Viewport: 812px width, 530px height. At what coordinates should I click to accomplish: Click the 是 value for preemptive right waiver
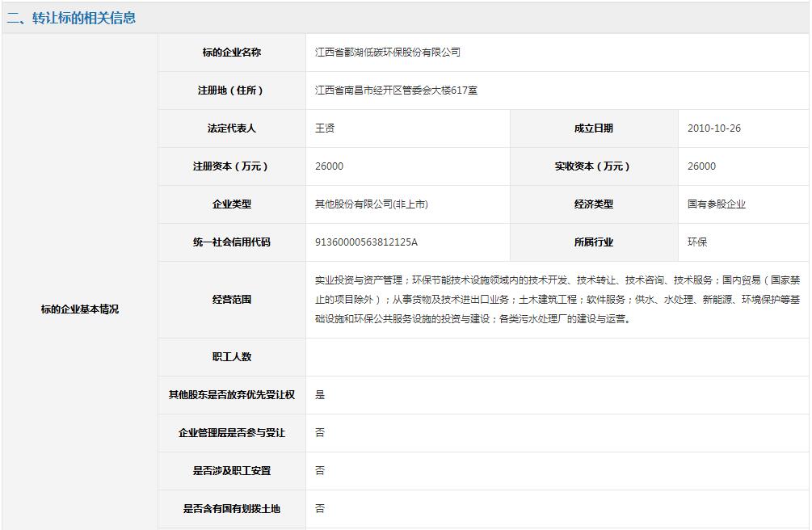pyautogui.click(x=320, y=395)
